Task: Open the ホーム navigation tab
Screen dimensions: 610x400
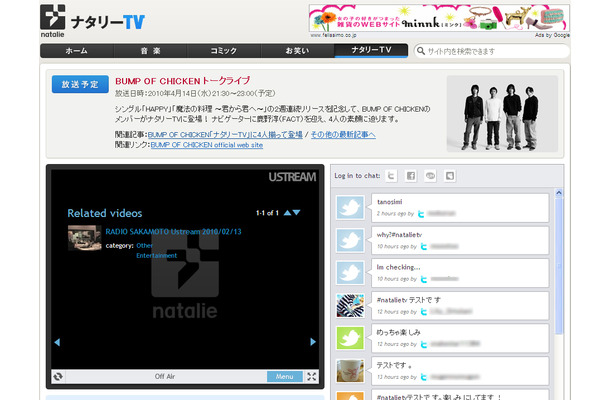Action: tap(77, 51)
